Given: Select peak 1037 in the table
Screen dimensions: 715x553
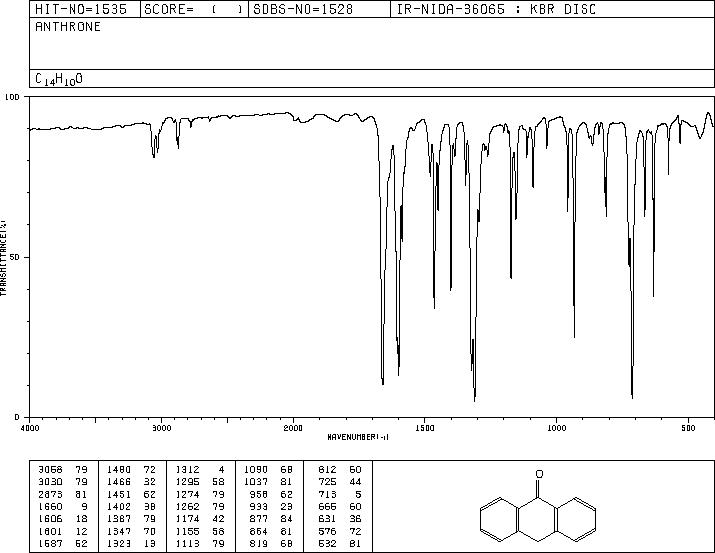Looking at the screenshot, I should (256, 482).
